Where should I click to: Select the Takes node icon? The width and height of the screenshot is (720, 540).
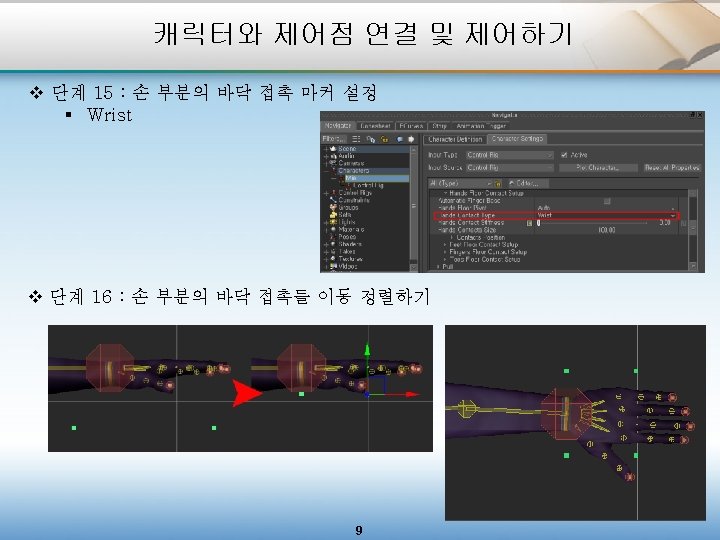[x=333, y=252]
